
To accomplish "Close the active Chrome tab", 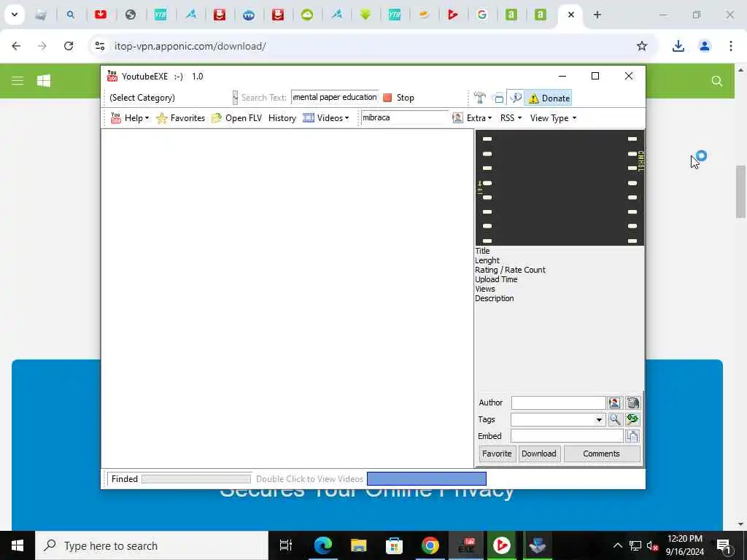I will (x=570, y=15).
